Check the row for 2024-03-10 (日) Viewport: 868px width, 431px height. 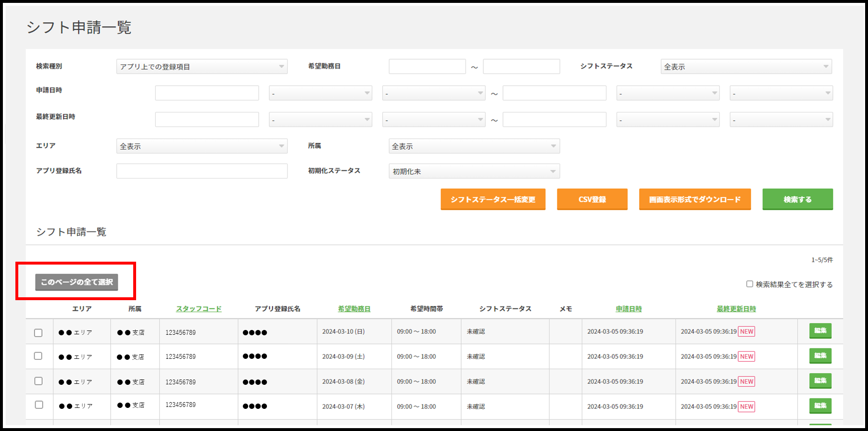(x=38, y=333)
